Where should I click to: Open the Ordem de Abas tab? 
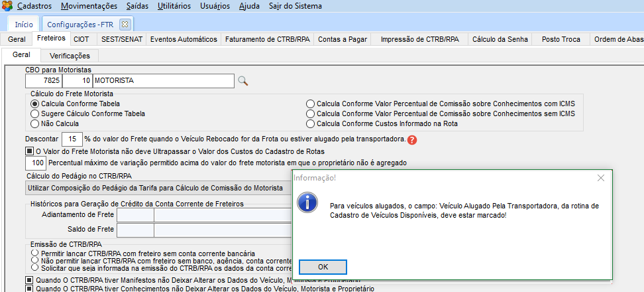coord(617,39)
